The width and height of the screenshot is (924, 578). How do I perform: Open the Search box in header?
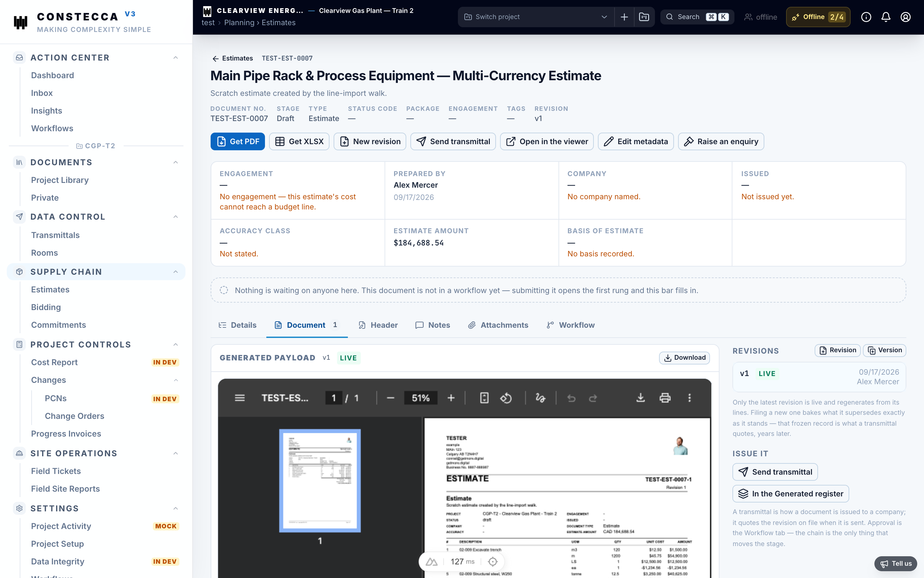697,17
